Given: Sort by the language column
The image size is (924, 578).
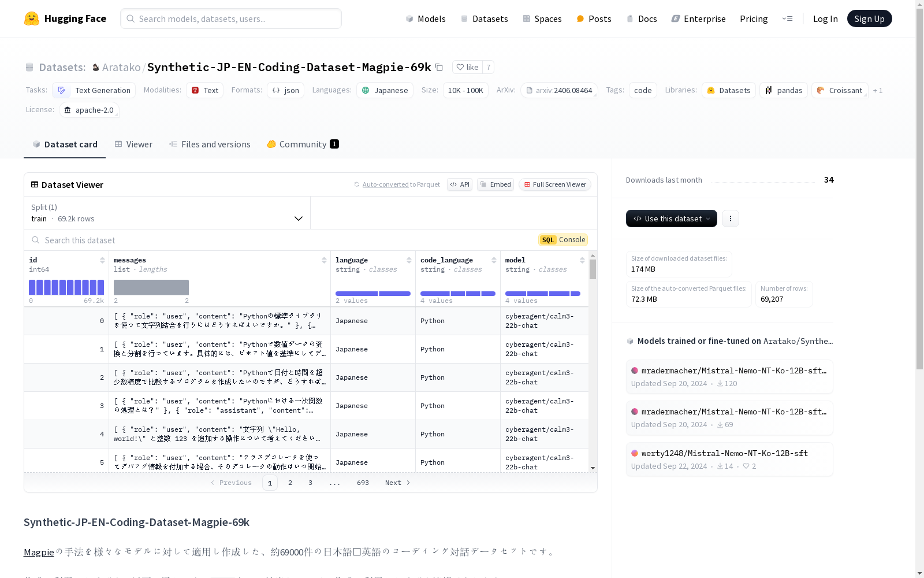Looking at the screenshot, I should tap(409, 260).
